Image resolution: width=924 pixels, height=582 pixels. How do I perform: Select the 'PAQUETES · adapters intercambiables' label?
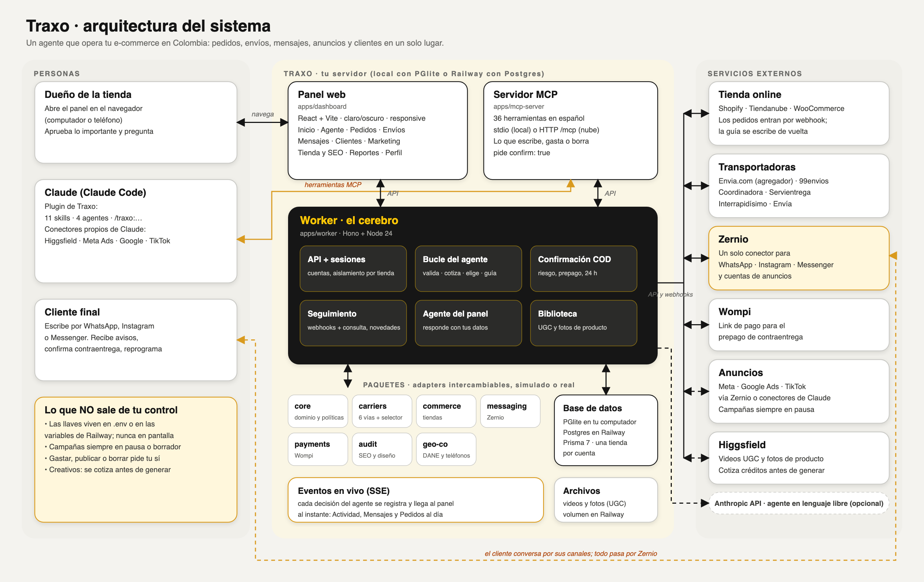(x=469, y=385)
